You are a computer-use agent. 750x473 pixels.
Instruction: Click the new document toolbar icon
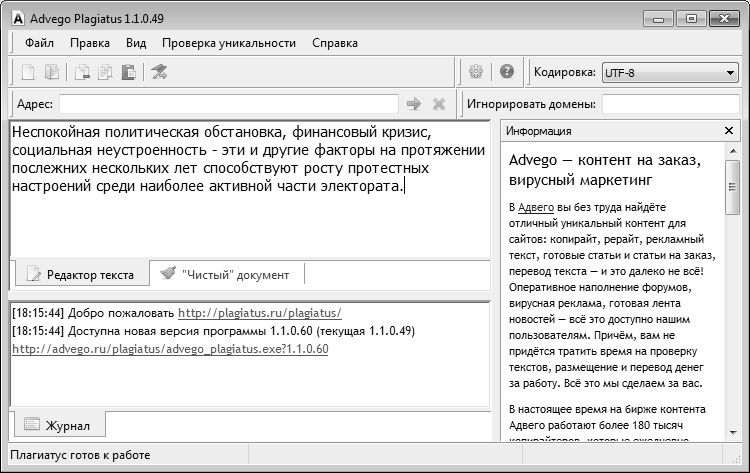point(28,72)
